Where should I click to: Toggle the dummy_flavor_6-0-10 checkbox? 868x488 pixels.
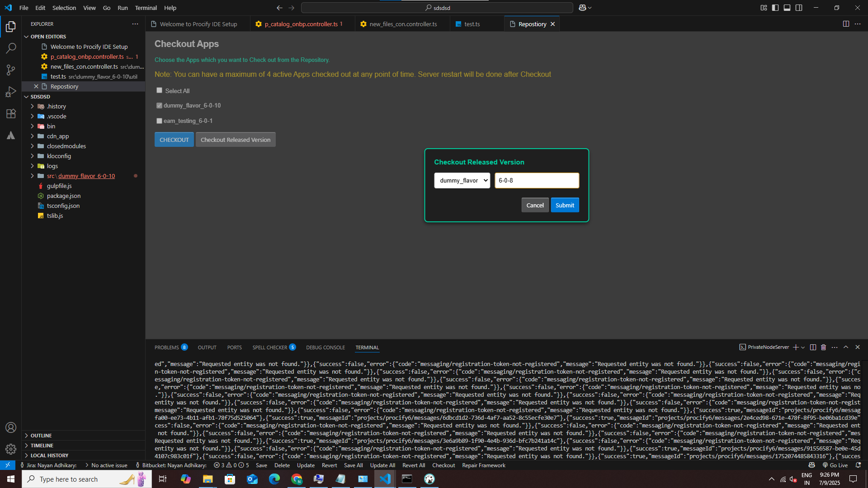point(159,105)
